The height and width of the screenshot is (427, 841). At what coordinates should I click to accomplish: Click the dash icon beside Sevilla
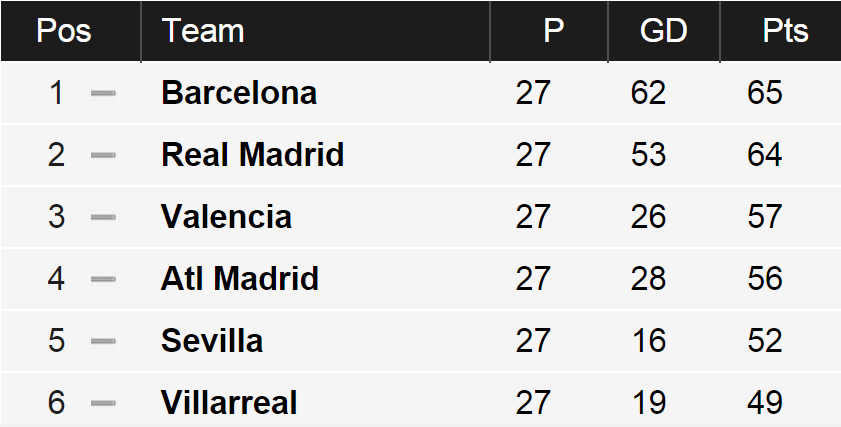[103, 341]
